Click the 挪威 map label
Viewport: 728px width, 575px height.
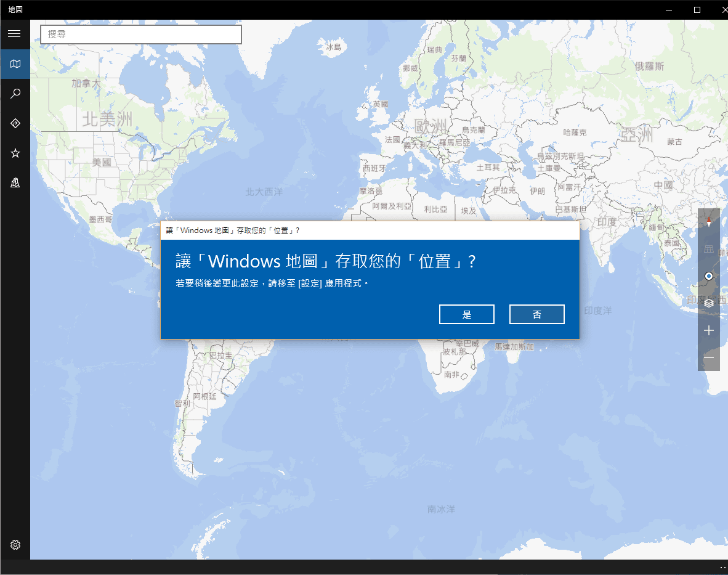coord(410,68)
